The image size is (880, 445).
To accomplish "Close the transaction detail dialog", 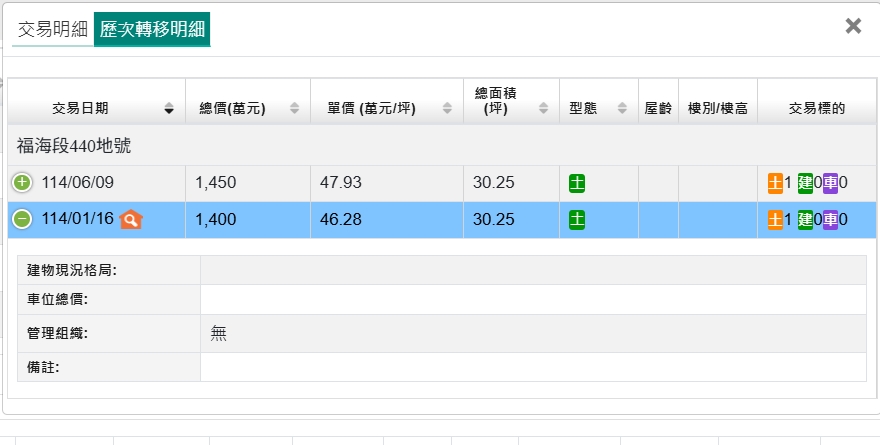I will [x=853, y=26].
